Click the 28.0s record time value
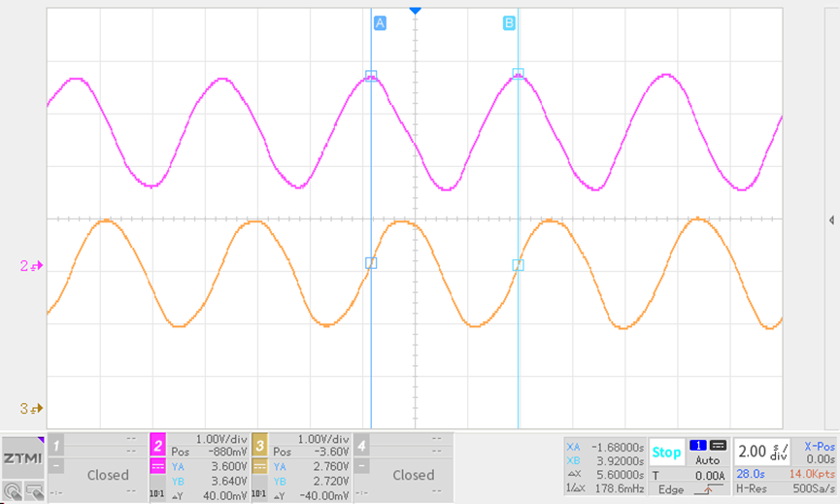 tap(751, 474)
